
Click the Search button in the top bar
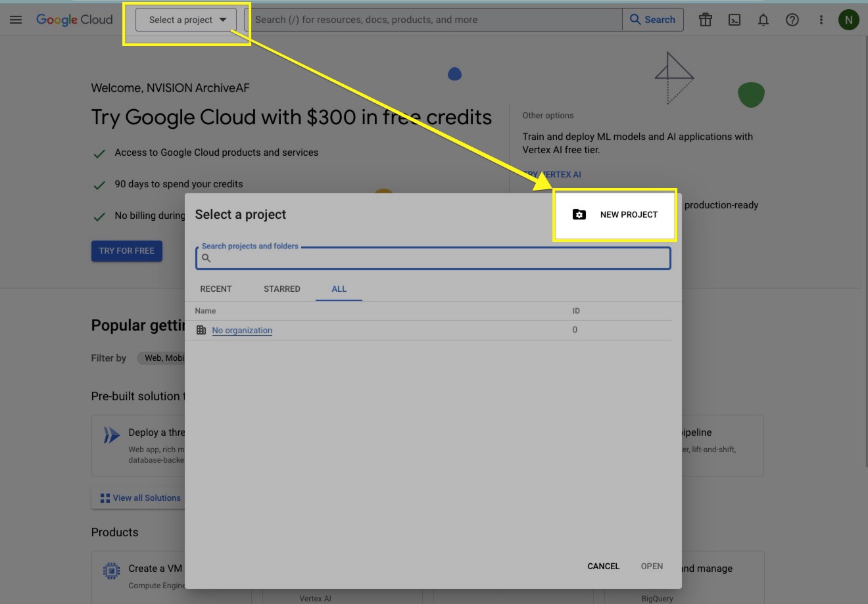tap(653, 20)
